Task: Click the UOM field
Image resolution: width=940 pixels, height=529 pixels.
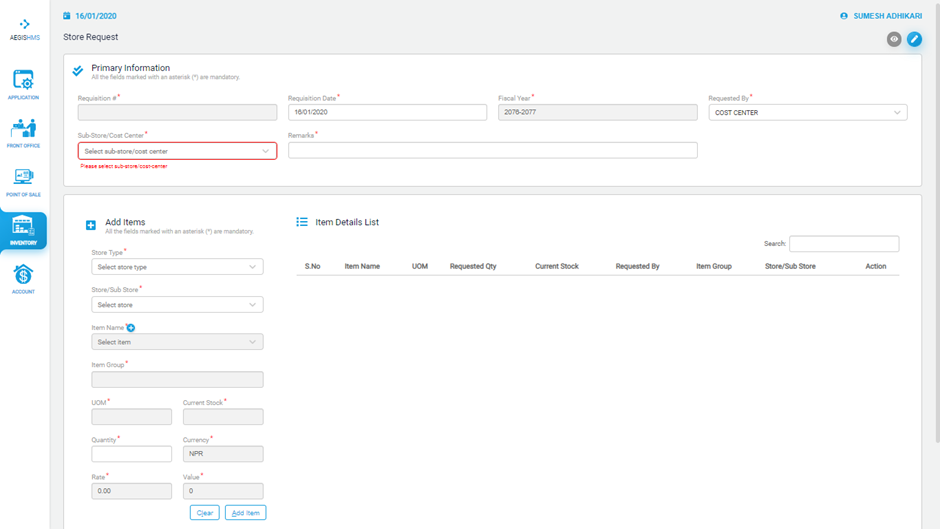Action: (x=131, y=416)
